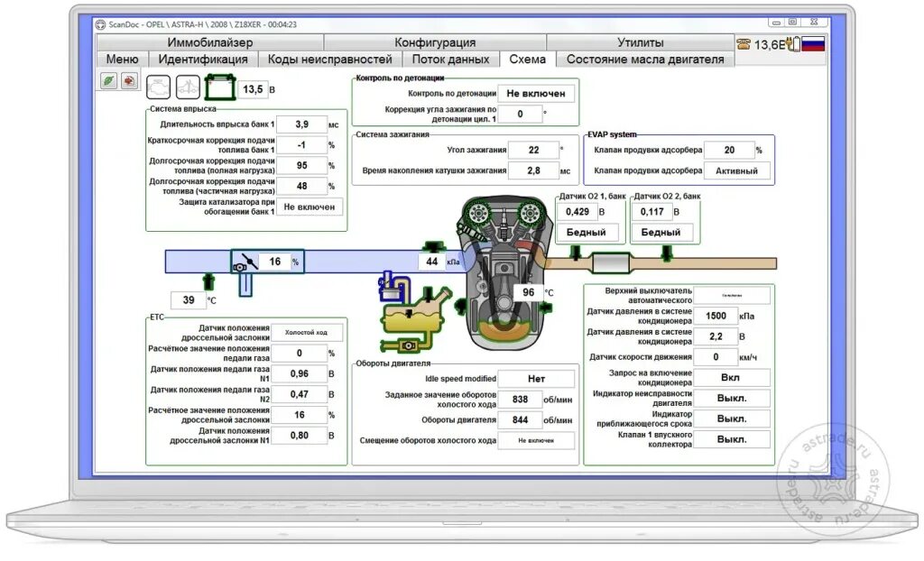Open the Иммобилайзер tab
The image size is (924, 561).
209,42
